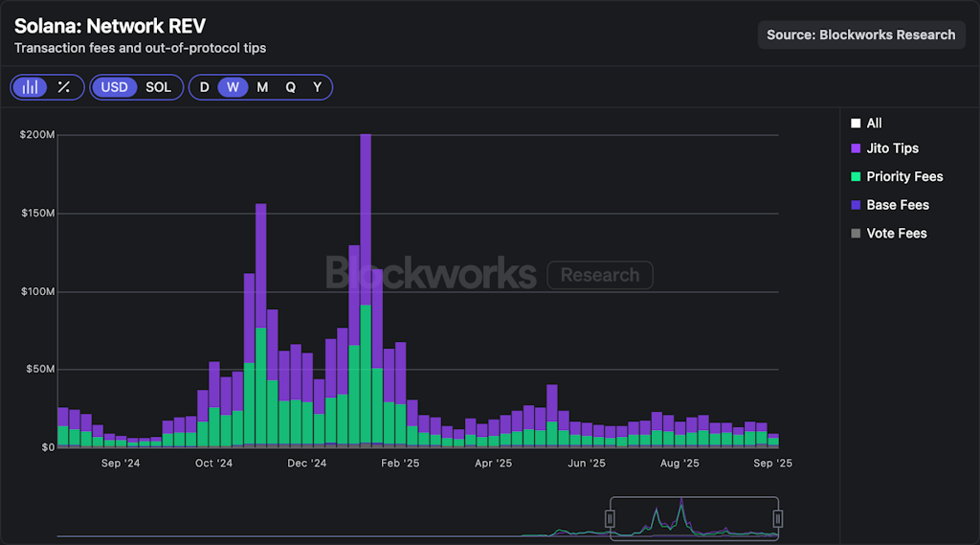Switch to bar chart absolute view
980x545 pixels.
pos(32,87)
